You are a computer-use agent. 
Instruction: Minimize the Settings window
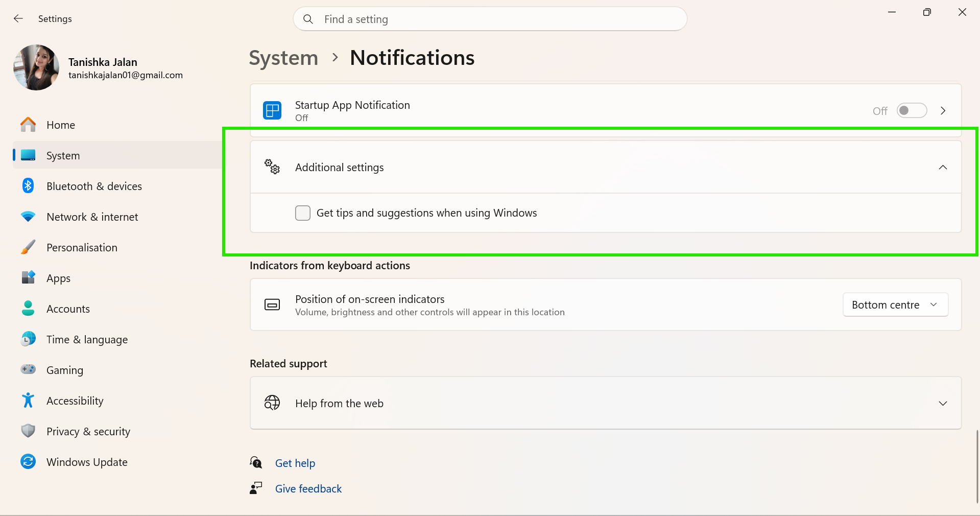click(x=892, y=12)
